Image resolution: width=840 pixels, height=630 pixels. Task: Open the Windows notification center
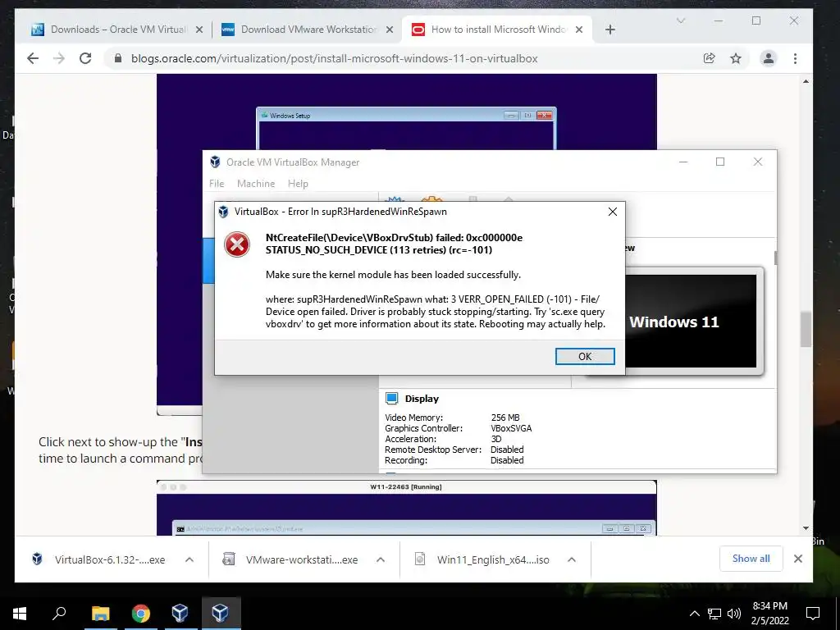pyautogui.click(x=813, y=613)
